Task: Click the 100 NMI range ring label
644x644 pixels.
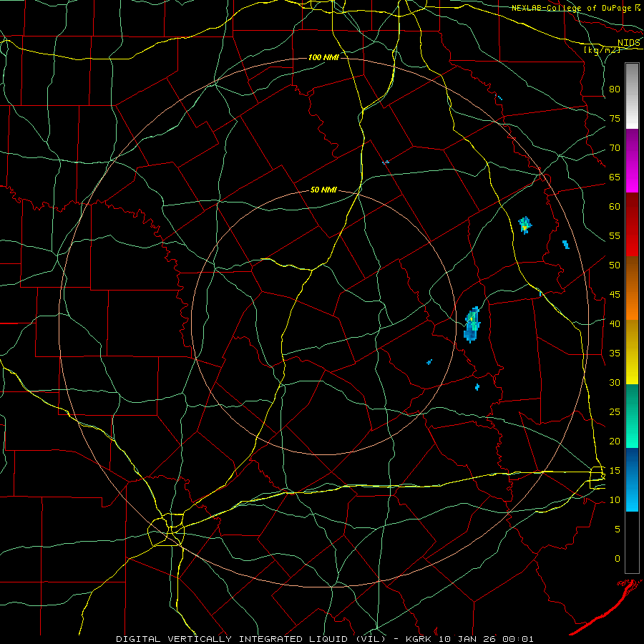Action: pos(323,57)
